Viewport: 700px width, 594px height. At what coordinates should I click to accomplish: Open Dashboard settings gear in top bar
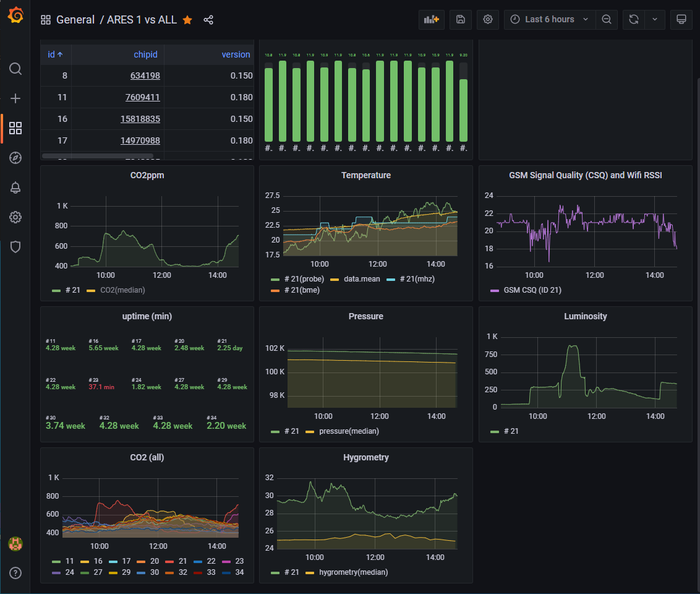point(487,20)
